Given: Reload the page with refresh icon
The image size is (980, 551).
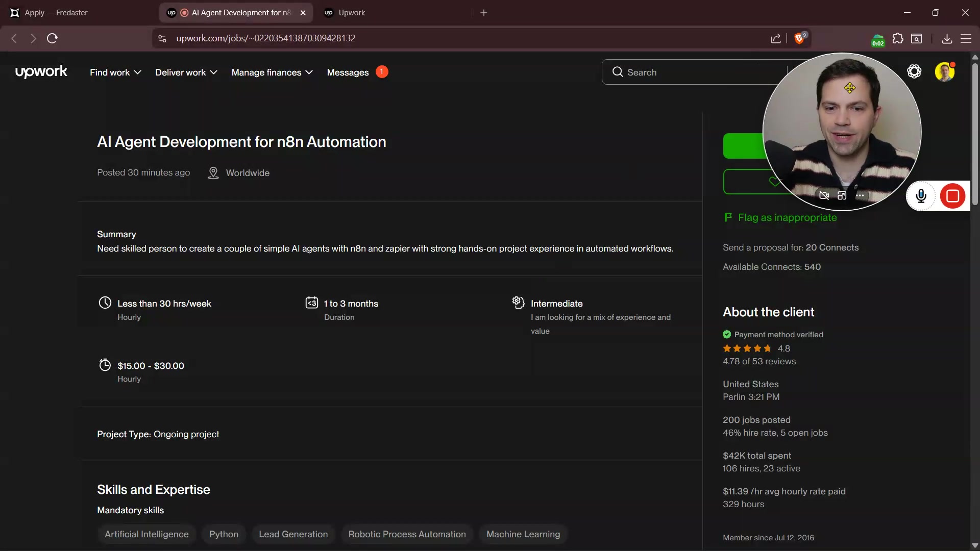Looking at the screenshot, I should [52, 38].
